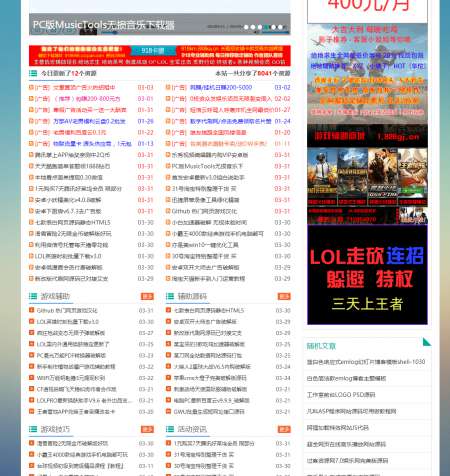Click the list icon beside 今日更新 heading

click(x=33, y=73)
